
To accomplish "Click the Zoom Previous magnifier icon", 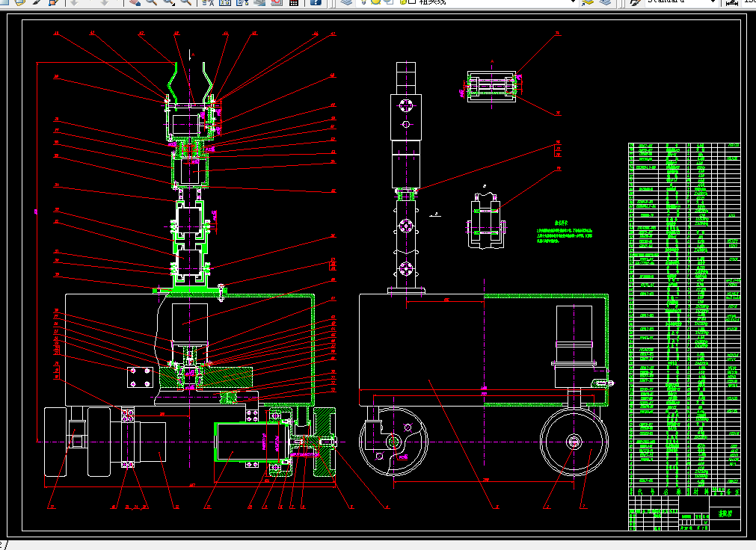I will (185, 2).
